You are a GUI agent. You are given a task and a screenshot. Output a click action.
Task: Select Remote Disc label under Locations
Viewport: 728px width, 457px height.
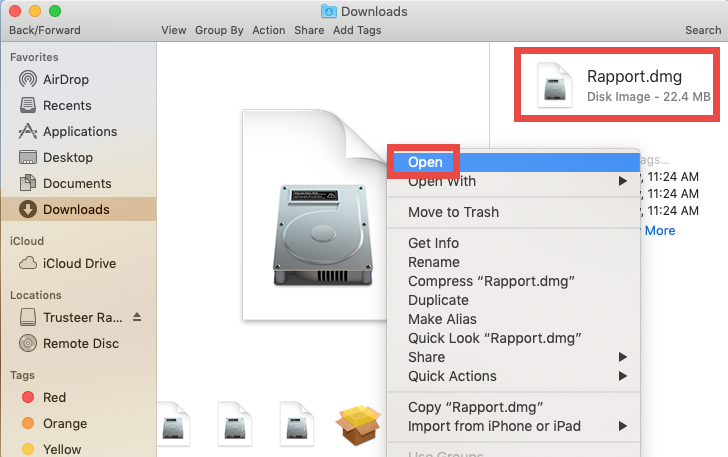[81, 343]
